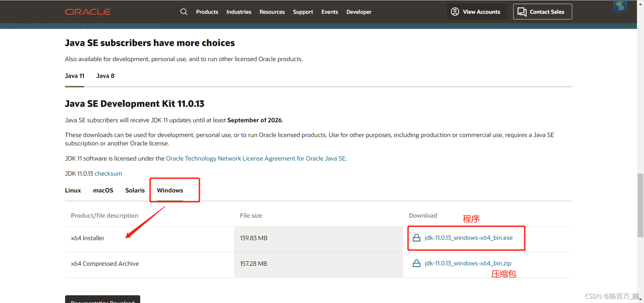644x303 pixels.
Task: Download jdk-11.0.13_windows-x64_bin.exe installer
Action: pos(469,238)
